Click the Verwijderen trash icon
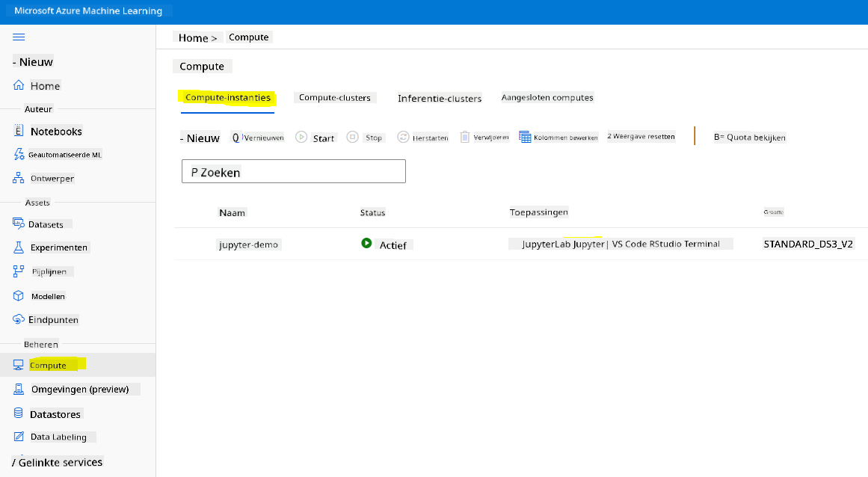Screen dimensions: 868x477 (x=465, y=137)
